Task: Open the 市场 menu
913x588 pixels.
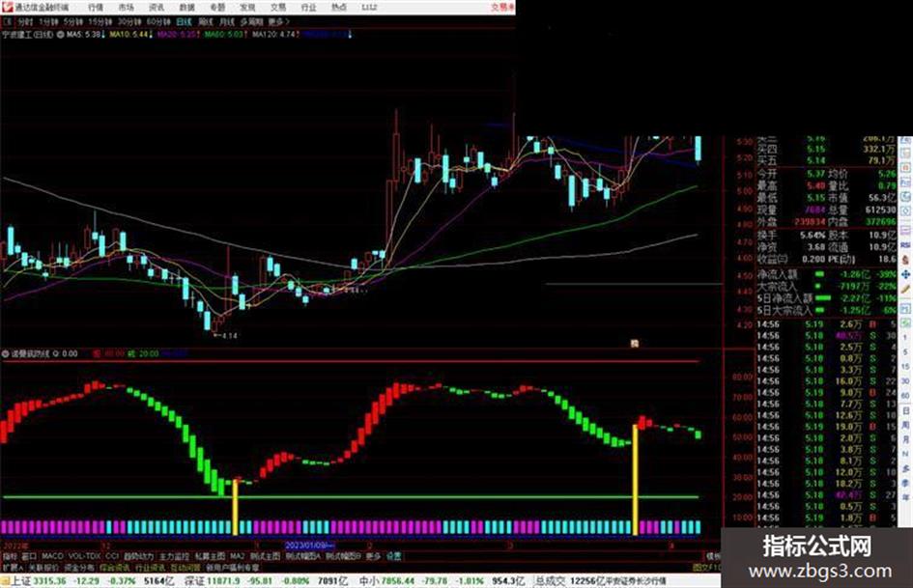Action: (126, 8)
